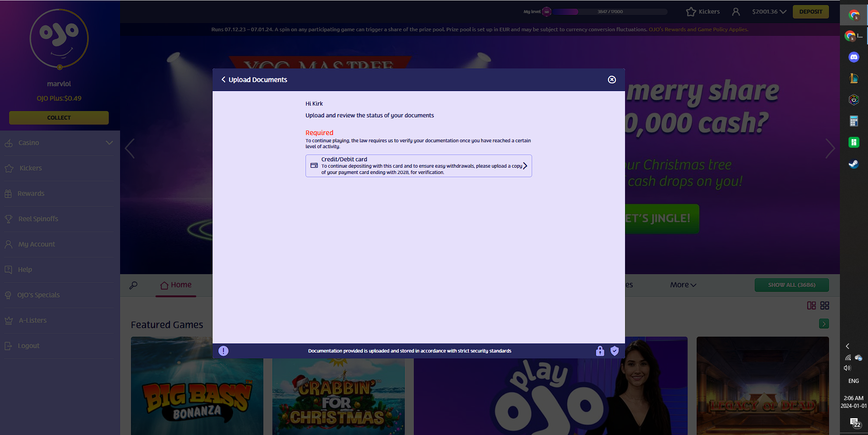Open Steam from the taskbar

854,164
